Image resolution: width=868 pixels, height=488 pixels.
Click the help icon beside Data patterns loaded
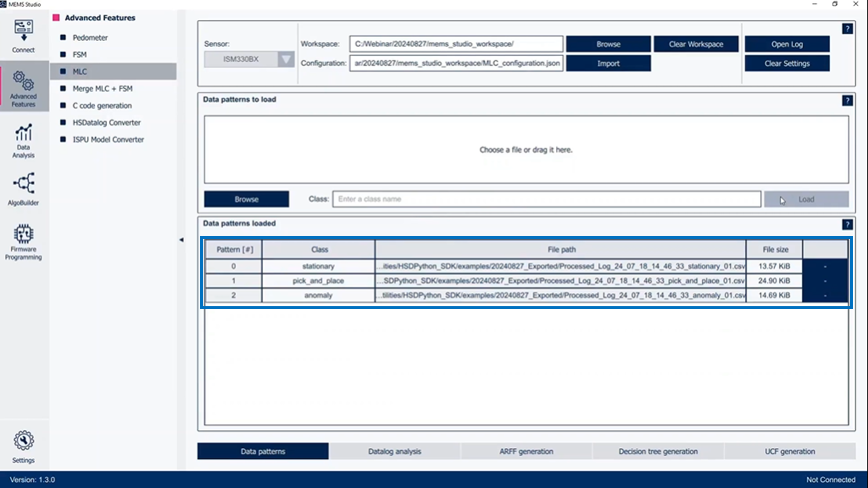pyautogui.click(x=847, y=224)
